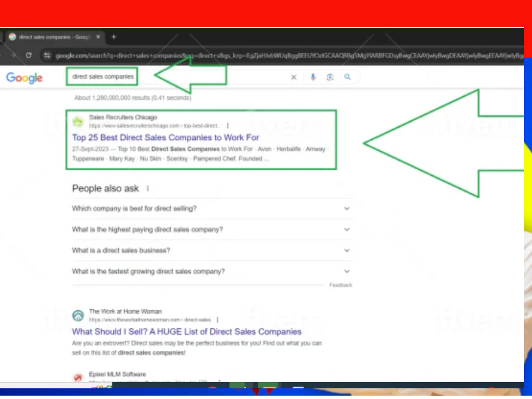The image size is (532, 399).
Task: Click the Feedback link
Action: [340, 285]
